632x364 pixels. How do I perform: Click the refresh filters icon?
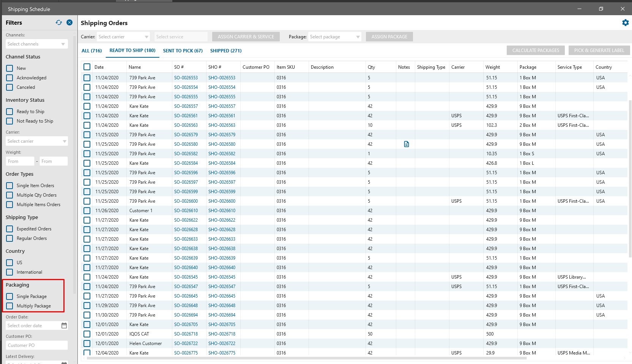[58, 22]
